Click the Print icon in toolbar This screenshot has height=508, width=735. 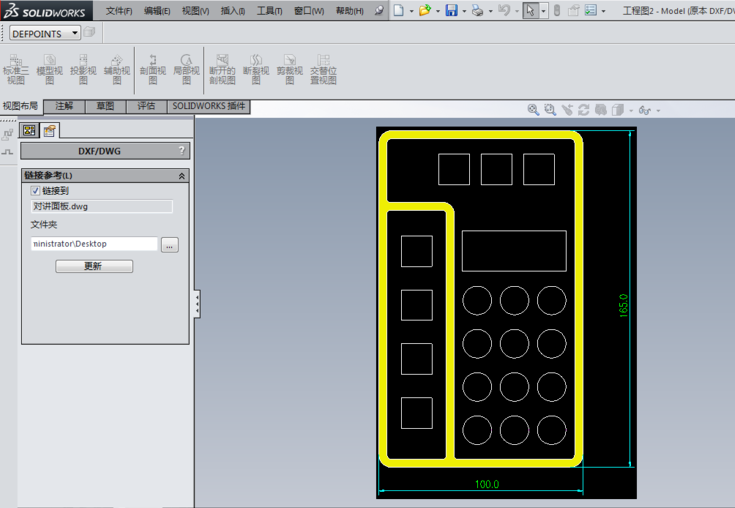pyautogui.click(x=477, y=11)
